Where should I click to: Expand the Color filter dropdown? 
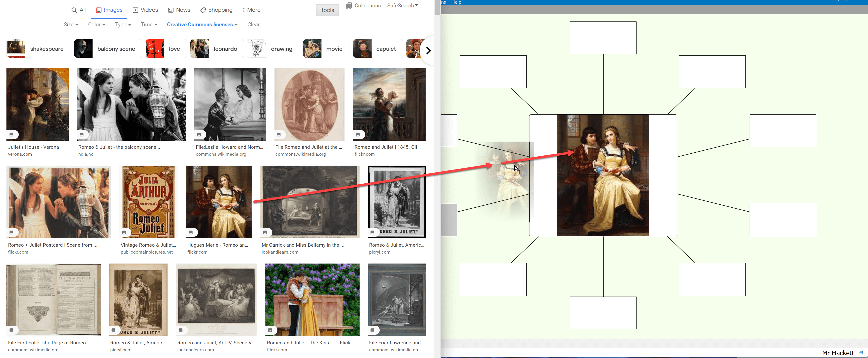point(96,25)
